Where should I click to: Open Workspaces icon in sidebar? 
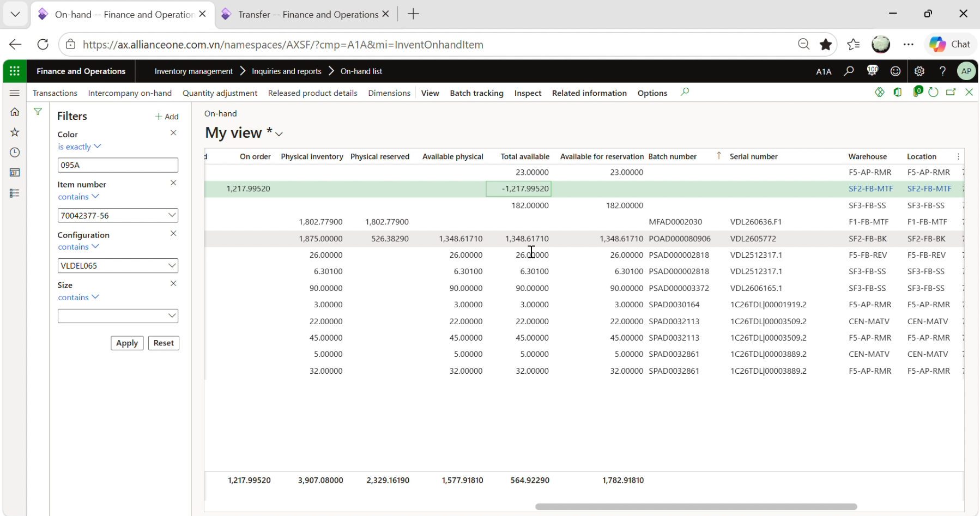15,173
